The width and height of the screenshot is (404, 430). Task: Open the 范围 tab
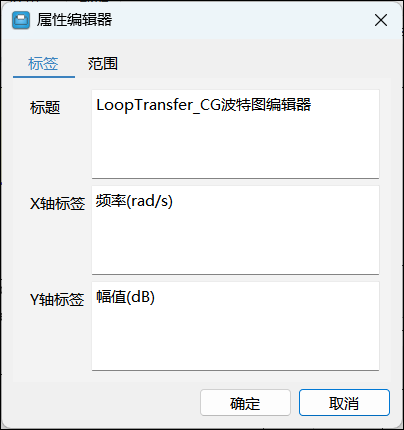coord(103,64)
